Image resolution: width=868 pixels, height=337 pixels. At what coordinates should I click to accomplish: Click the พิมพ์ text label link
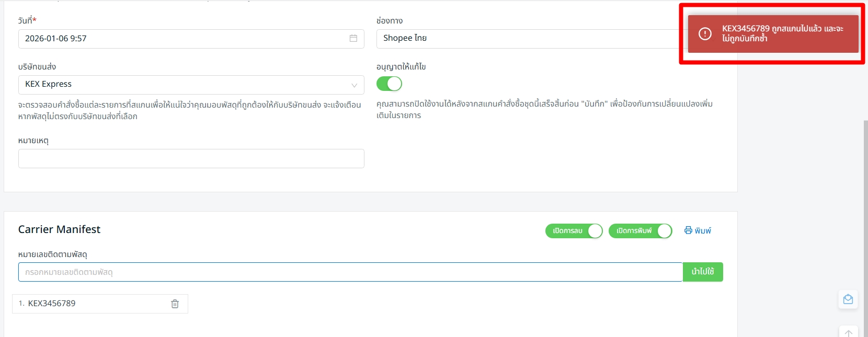703,231
